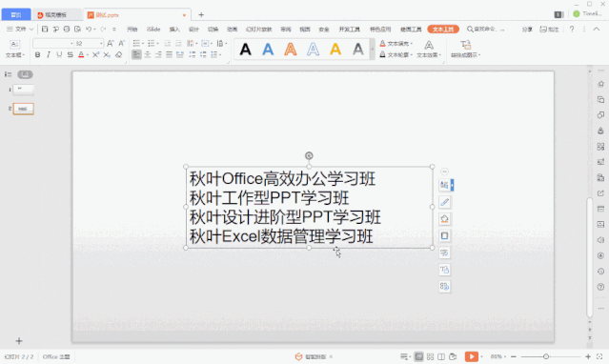Click the print icon in quick toolbar
The width and height of the screenshot is (609, 364).
[67, 30]
